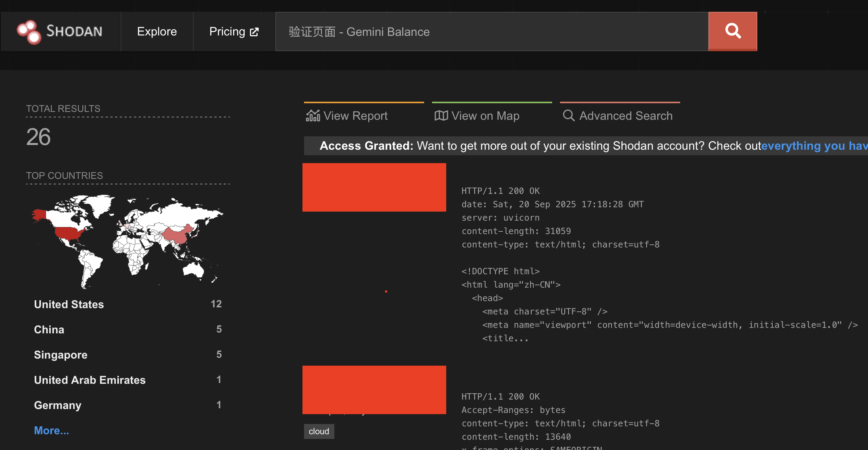The height and width of the screenshot is (450, 868).
Task: Focus the Gemini Balance search field
Action: click(491, 32)
